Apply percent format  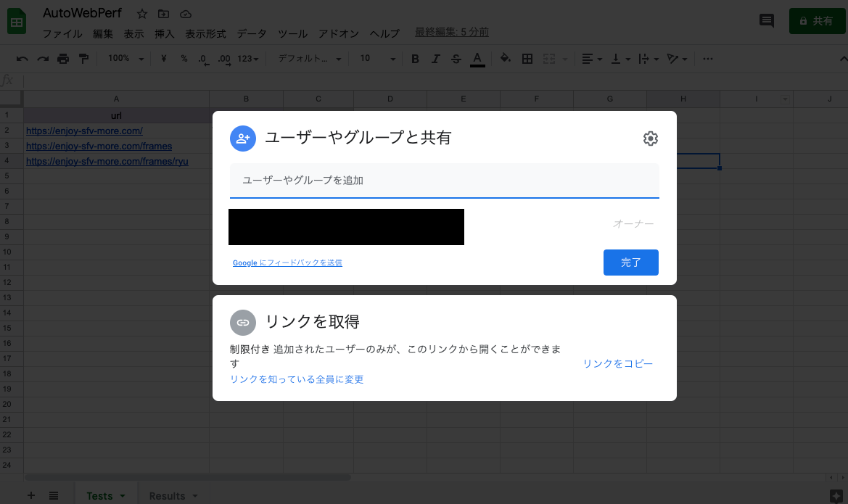[184, 59]
